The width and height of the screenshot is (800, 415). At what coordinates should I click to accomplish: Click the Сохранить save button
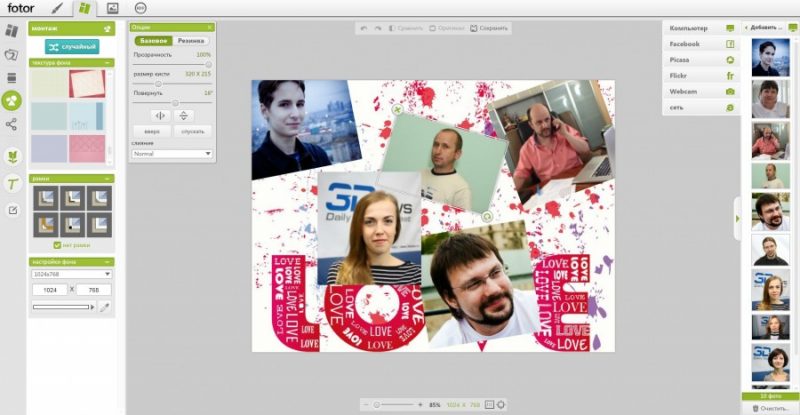pos(489,28)
